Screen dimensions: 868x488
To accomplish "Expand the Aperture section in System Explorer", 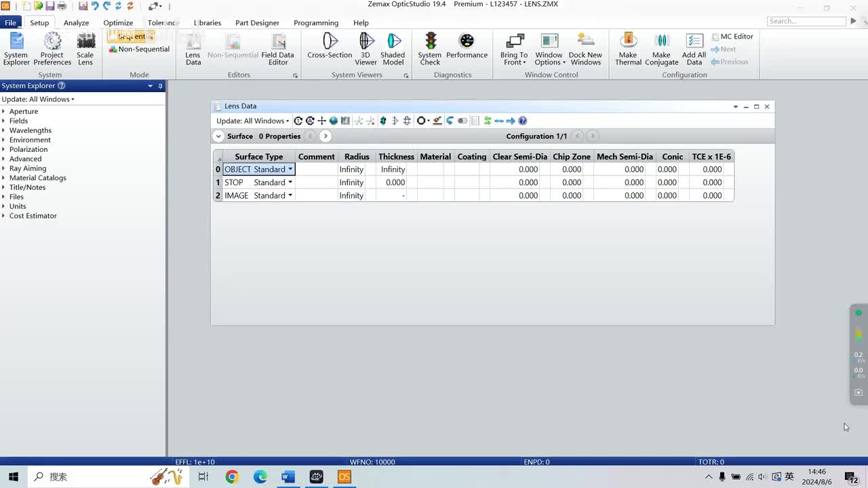I will [4, 111].
